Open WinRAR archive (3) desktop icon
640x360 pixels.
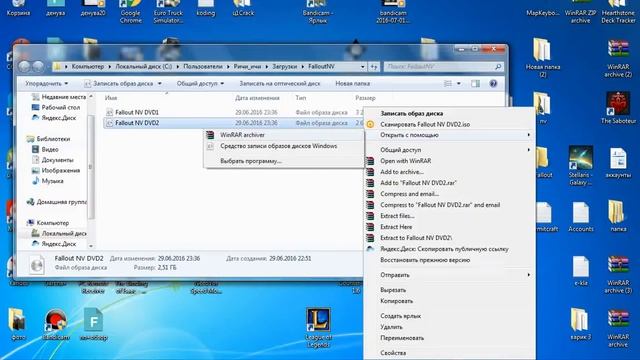coord(618,274)
